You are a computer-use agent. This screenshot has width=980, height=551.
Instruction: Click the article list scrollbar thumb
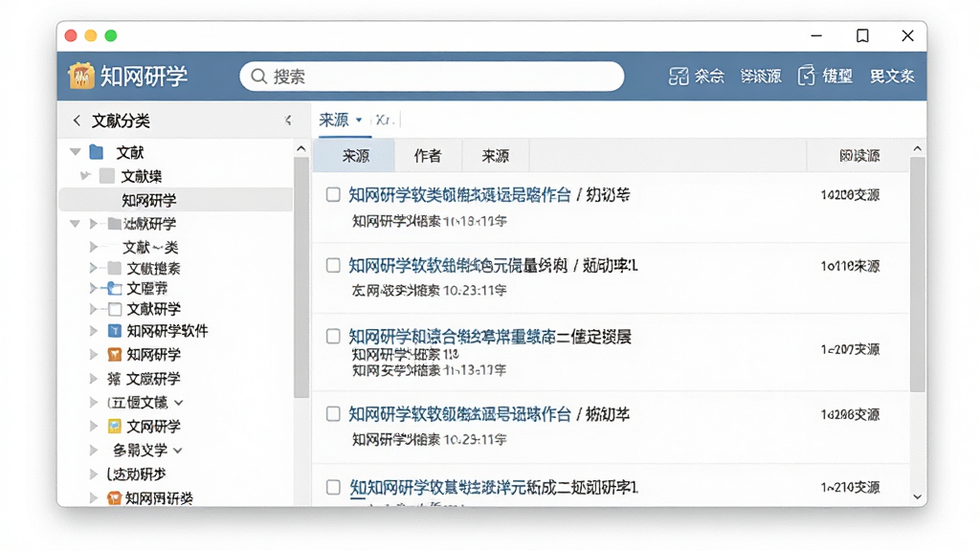click(918, 275)
